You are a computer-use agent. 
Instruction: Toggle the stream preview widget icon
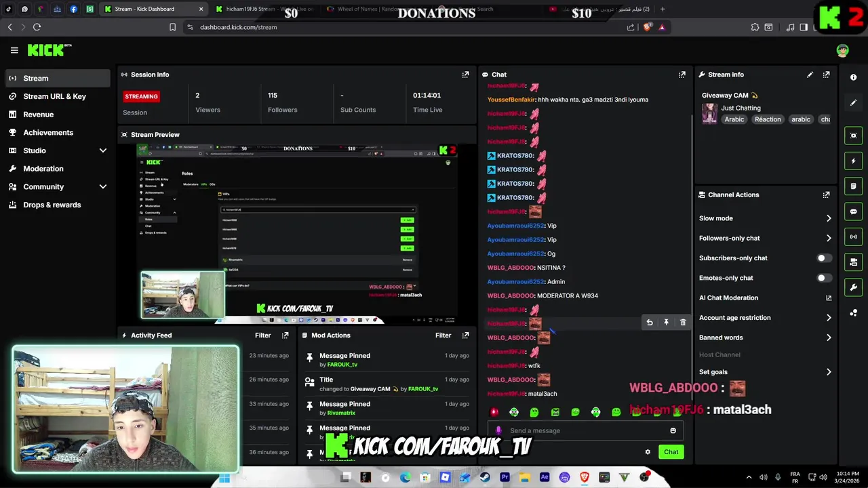853,136
